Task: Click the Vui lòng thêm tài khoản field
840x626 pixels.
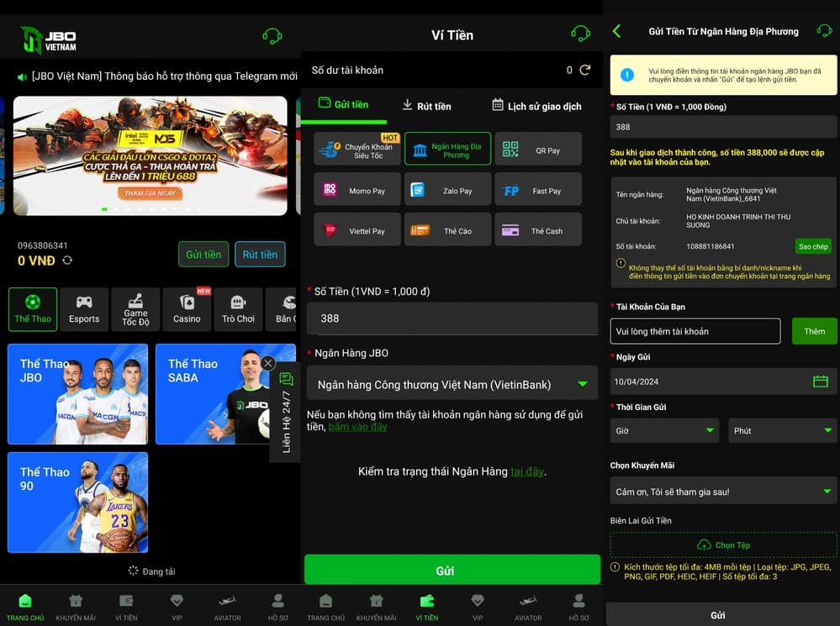Action: (x=695, y=331)
